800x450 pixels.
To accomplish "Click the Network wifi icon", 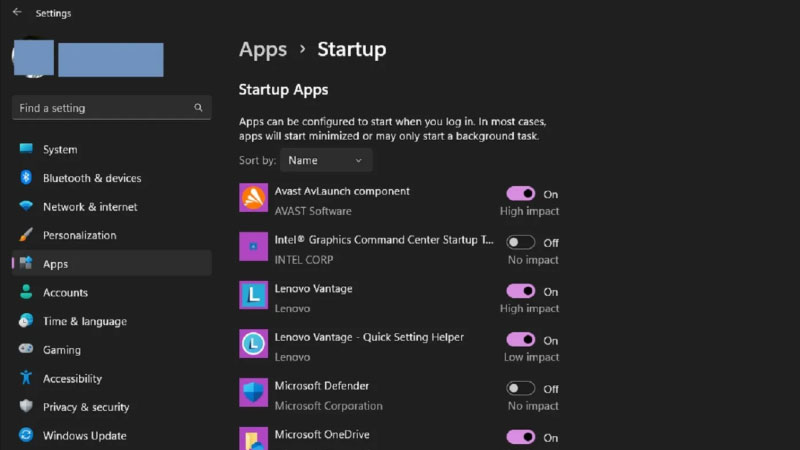I will tap(26, 206).
